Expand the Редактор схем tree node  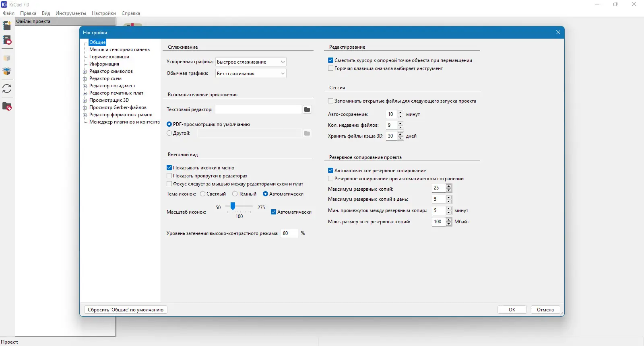[x=85, y=79]
